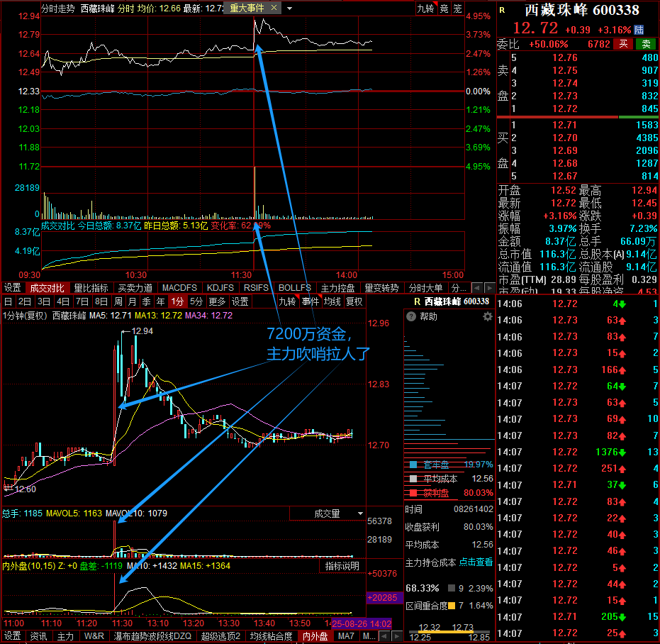Click the blue 套牢盘 legend swatch
This screenshot has width=660, height=644.
[413, 465]
